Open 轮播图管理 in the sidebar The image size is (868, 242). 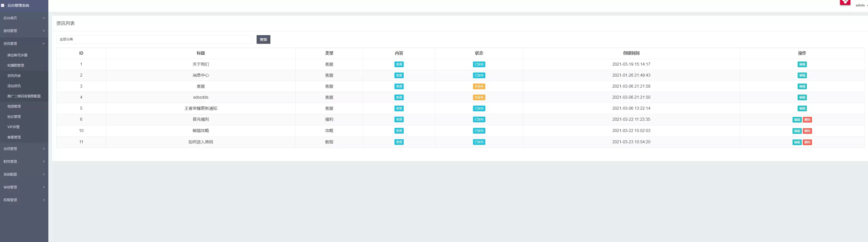[x=16, y=65]
